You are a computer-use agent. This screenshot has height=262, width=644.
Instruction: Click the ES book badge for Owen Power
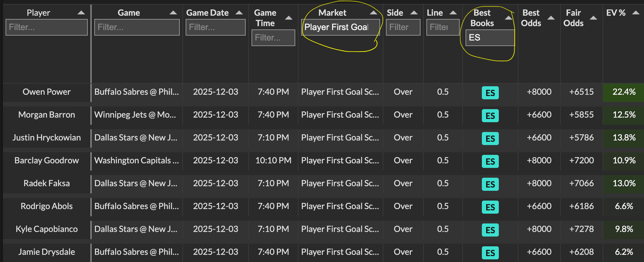(490, 93)
